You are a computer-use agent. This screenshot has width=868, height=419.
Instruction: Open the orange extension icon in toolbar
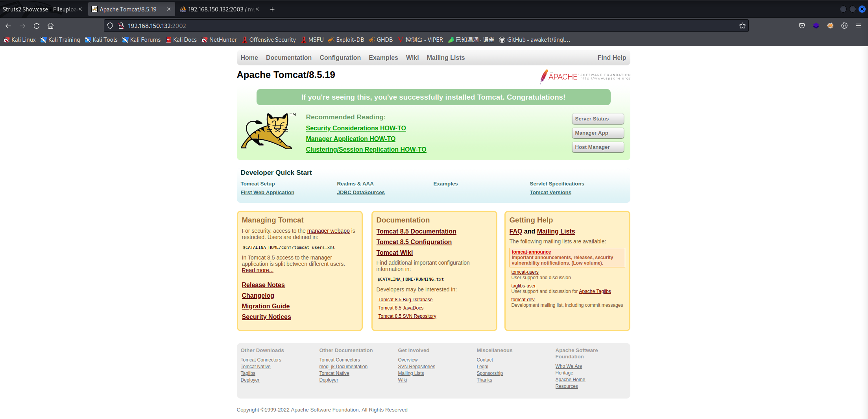[x=830, y=26]
